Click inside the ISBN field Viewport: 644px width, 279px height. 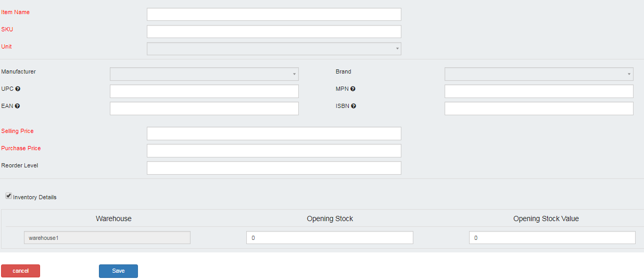click(x=539, y=108)
